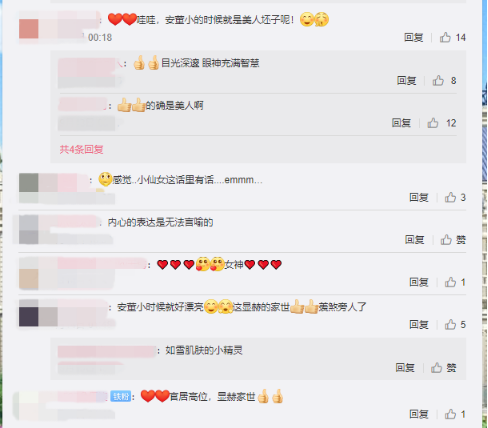This screenshot has height=428, width=488.
Task: Like the 'emmm' comment with 3 likes
Action: pyautogui.click(x=450, y=197)
